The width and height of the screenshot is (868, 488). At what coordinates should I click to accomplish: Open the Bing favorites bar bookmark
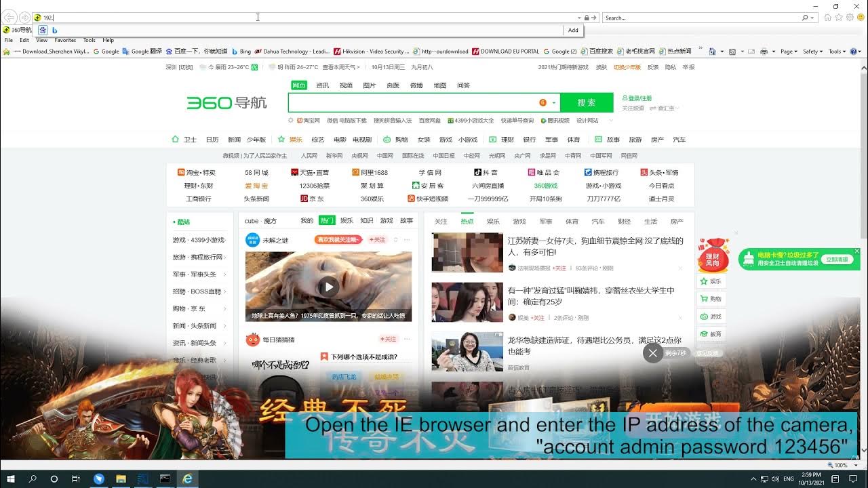241,51
